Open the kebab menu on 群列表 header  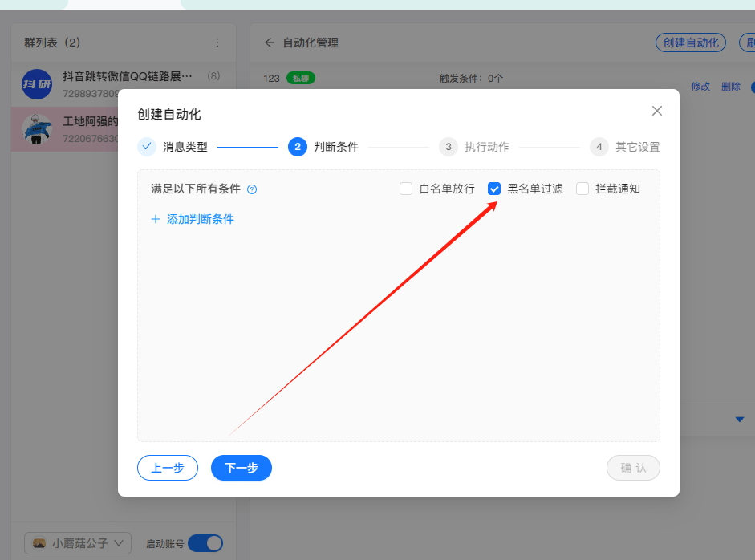[217, 43]
